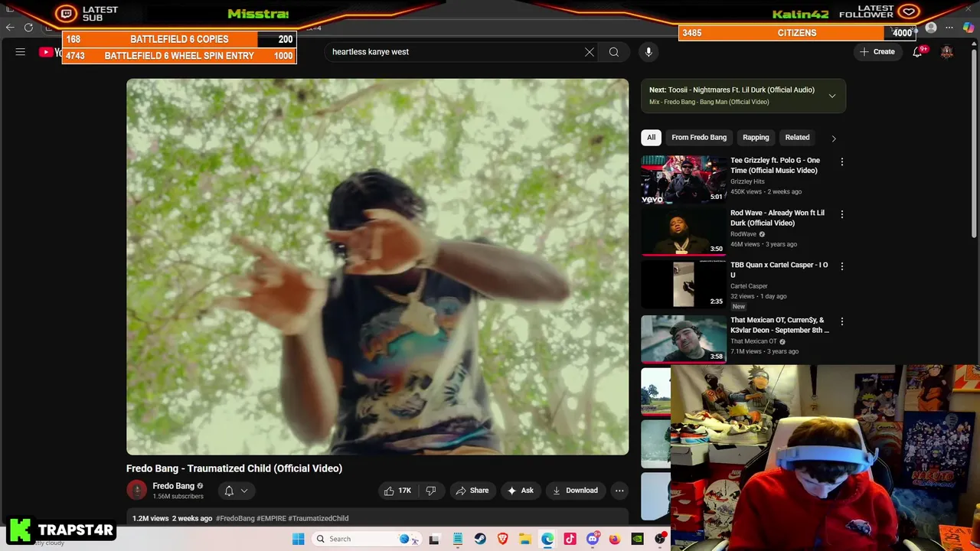The width and height of the screenshot is (980, 551).
Task: Open the Grizzley Hits channel name
Action: (747, 182)
